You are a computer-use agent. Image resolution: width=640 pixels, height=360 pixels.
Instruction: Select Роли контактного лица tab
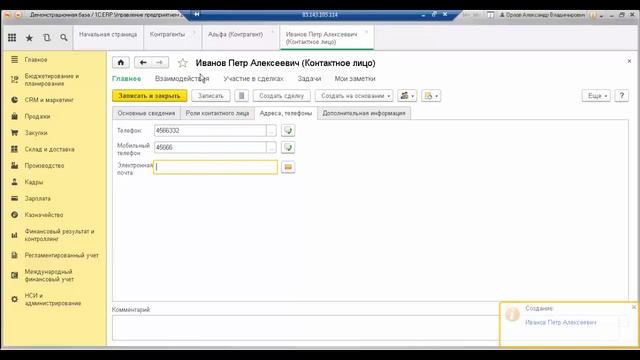click(x=217, y=113)
